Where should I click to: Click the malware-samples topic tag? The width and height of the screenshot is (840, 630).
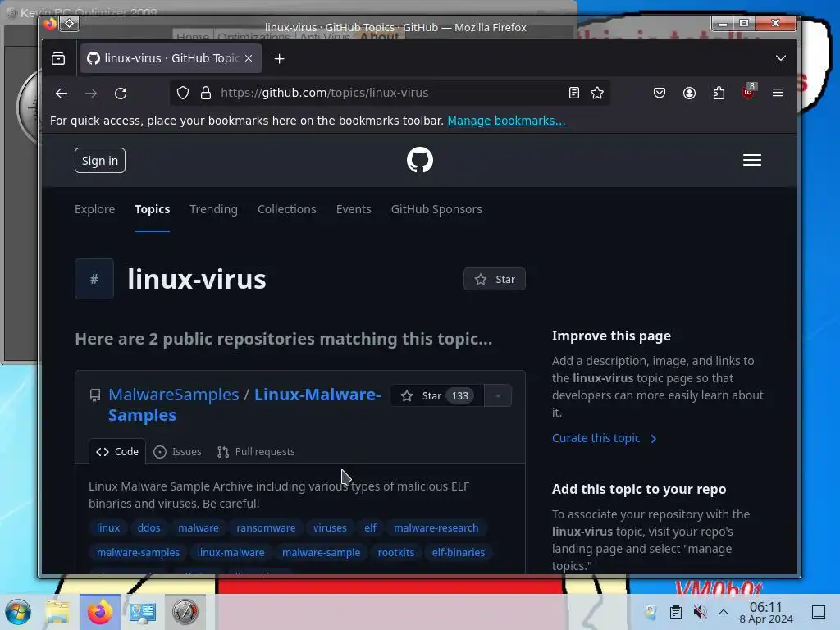(x=138, y=552)
